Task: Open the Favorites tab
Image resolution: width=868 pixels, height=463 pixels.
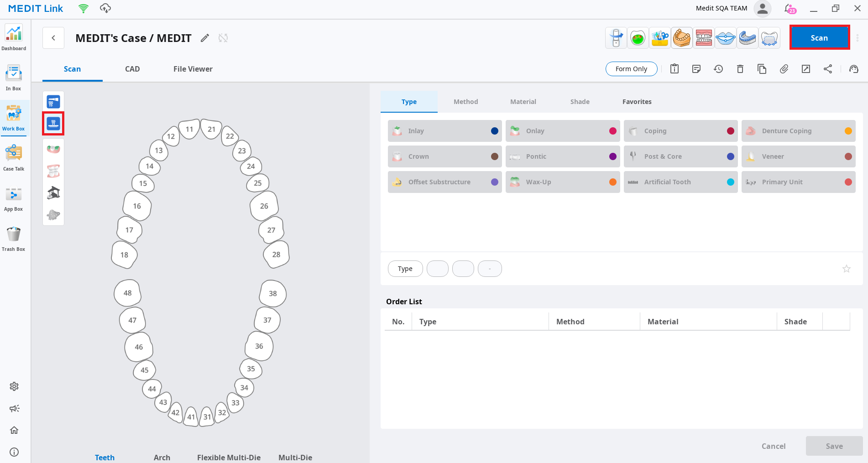Action: (x=637, y=102)
